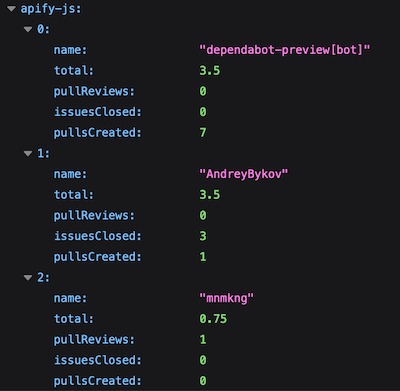Collapse the apify-js root node
The image size is (400, 391).
pos(11,9)
